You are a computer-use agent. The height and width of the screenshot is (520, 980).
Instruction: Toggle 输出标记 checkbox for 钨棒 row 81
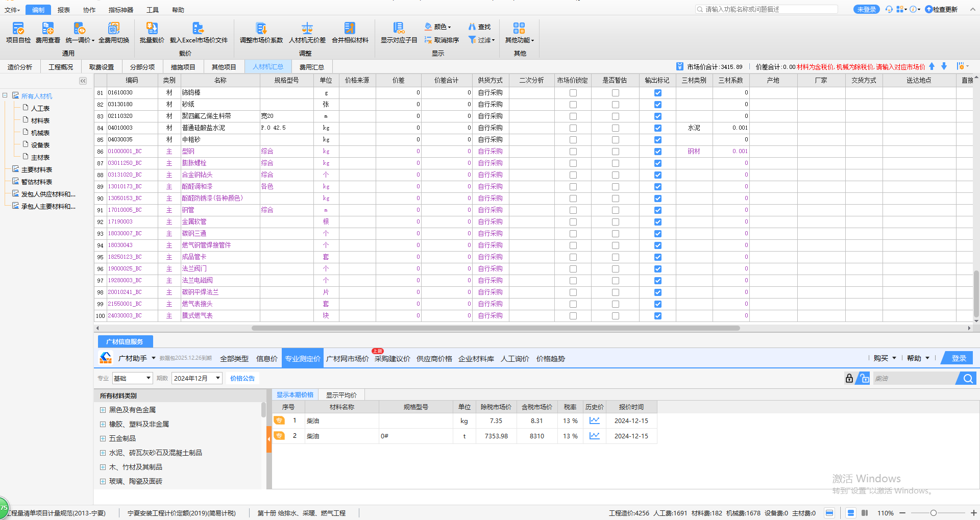[658, 93]
